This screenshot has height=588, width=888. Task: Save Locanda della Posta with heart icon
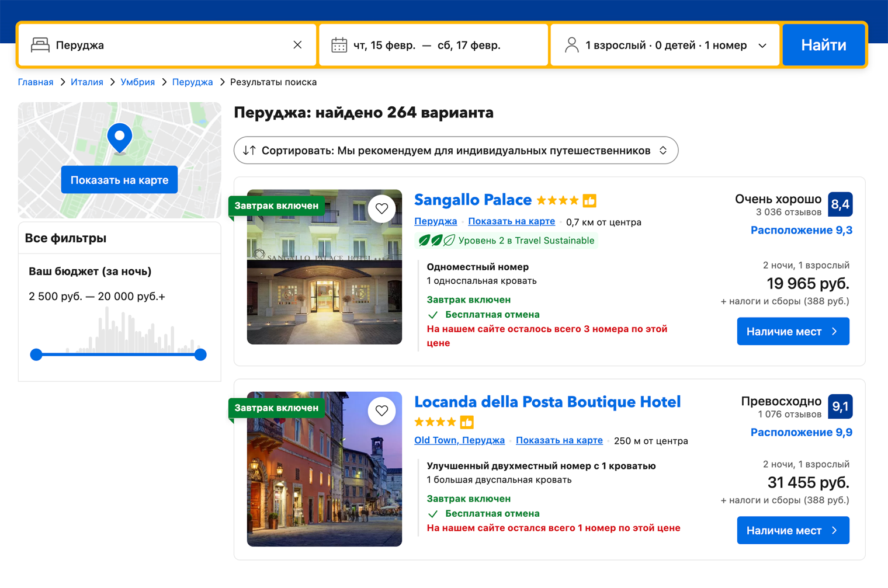[x=382, y=410]
